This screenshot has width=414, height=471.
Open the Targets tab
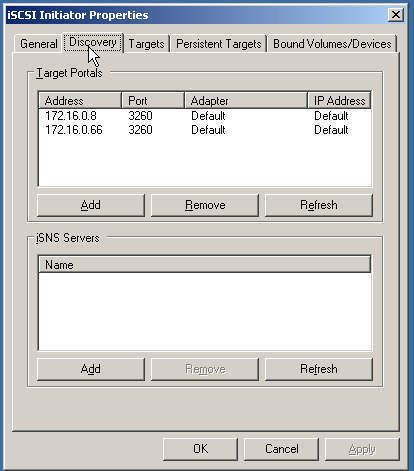tap(146, 44)
